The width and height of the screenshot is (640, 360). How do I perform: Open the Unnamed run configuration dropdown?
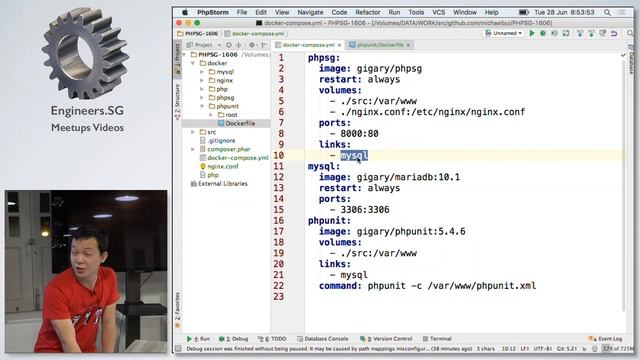(x=504, y=33)
